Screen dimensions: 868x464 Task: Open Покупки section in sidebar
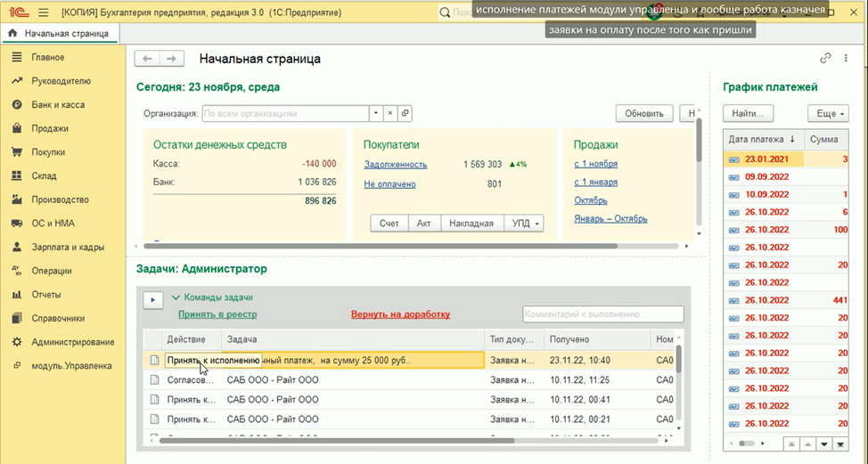(x=48, y=152)
